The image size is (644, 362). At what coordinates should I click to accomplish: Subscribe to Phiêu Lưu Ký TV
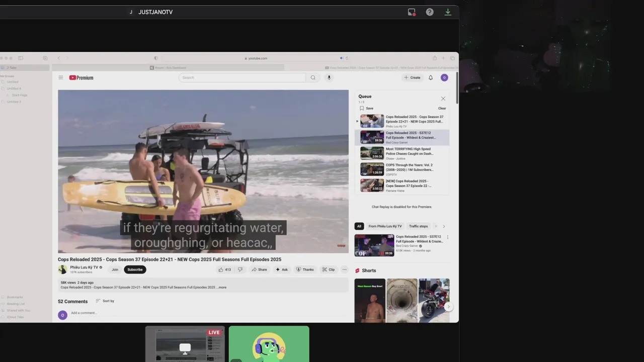(x=135, y=269)
